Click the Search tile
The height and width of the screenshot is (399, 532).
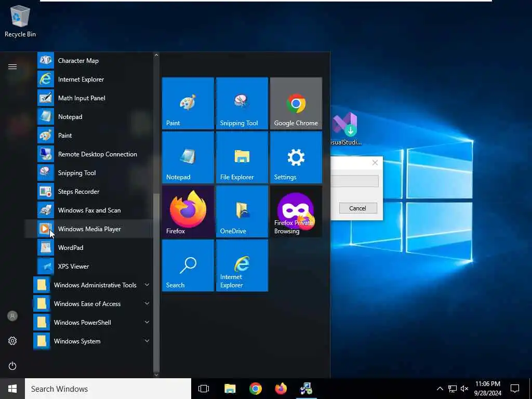pos(188,265)
